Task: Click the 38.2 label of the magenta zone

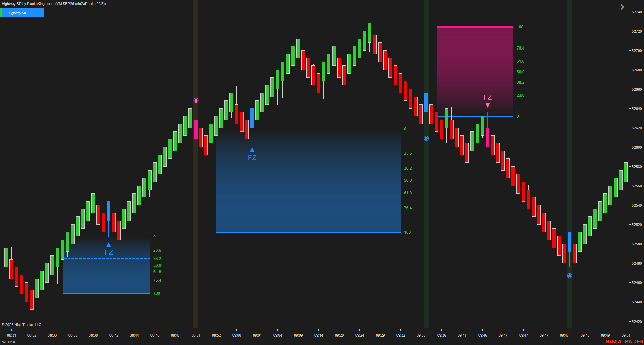Action: (520, 82)
